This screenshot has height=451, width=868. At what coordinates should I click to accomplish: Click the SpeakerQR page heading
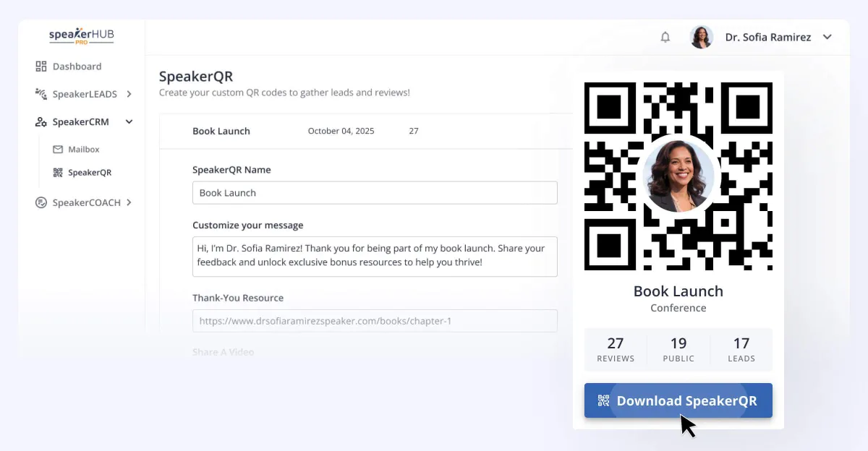196,77
